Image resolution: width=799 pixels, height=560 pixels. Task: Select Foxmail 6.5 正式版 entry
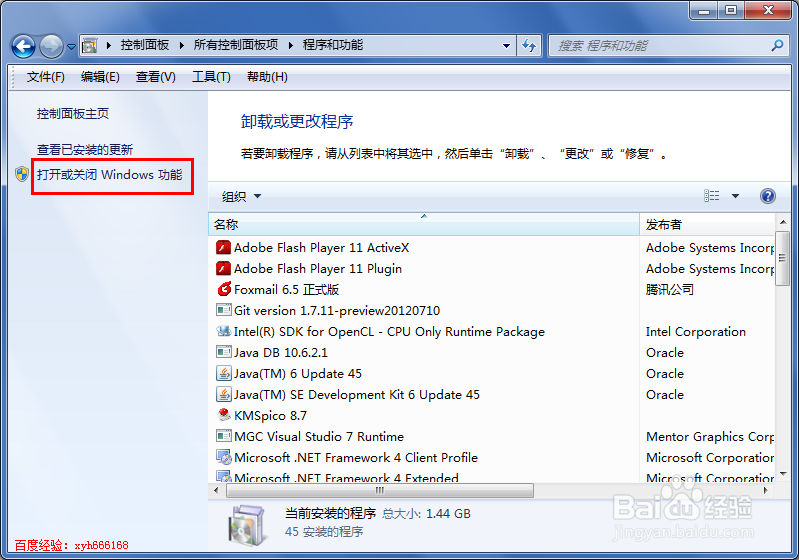[x=286, y=289]
